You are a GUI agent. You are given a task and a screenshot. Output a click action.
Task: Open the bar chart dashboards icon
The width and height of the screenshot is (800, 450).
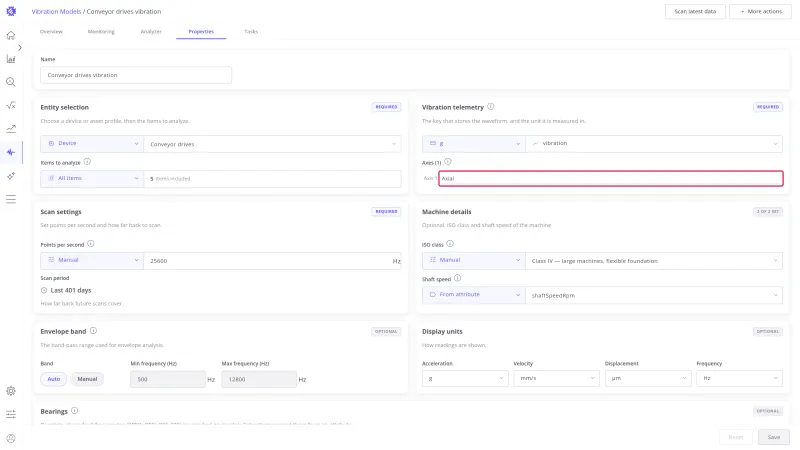click(11, 59)
